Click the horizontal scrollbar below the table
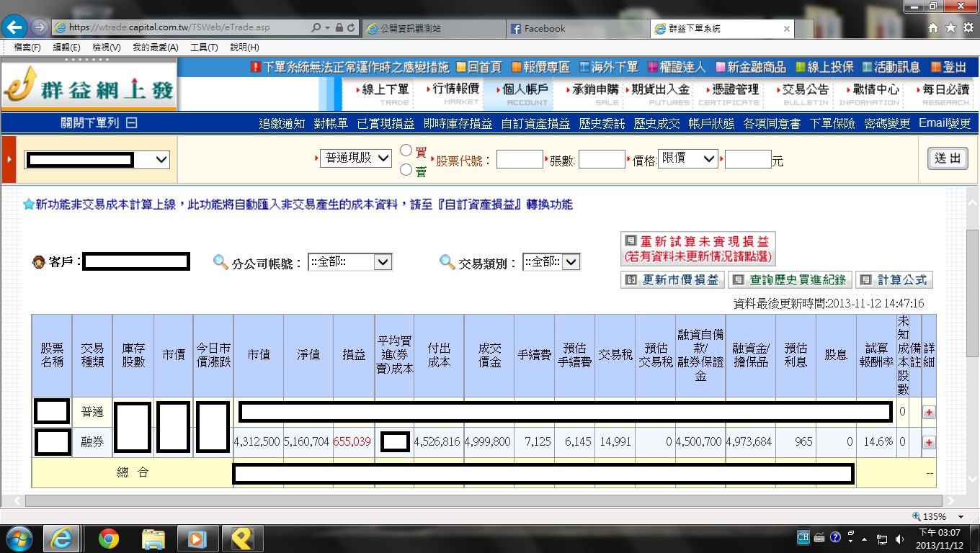This screenshot has width=980, height=553. coord(483,500)
